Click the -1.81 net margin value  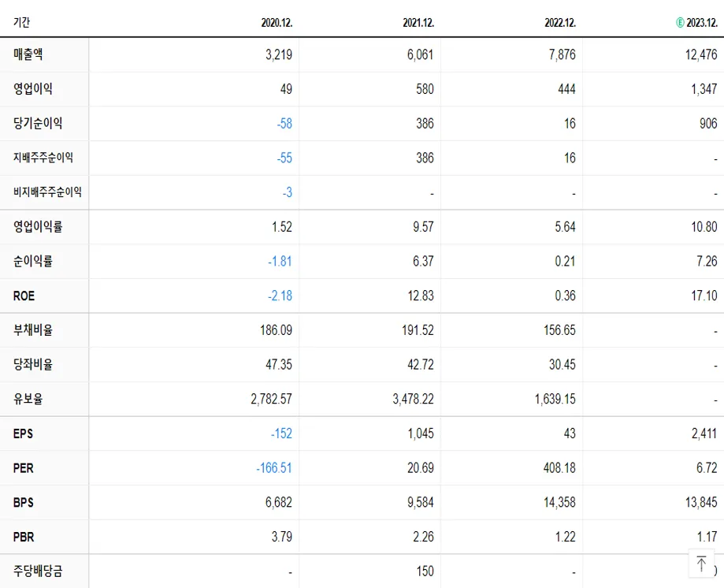(x=280, y=262)
